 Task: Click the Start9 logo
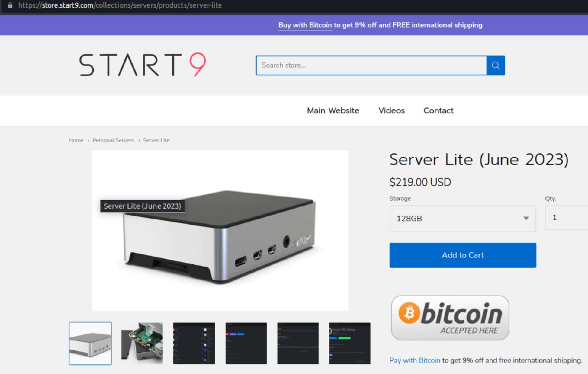(142, 65)
